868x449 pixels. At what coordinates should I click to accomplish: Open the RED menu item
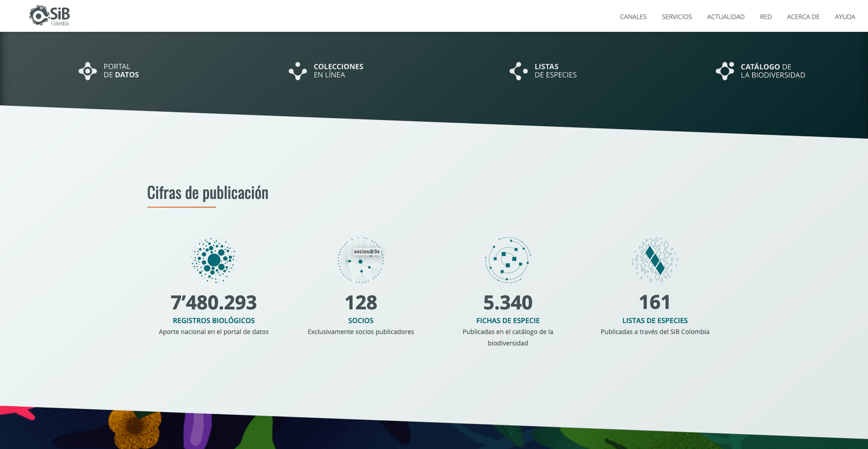pyautogui.click(x=765, y=17)
